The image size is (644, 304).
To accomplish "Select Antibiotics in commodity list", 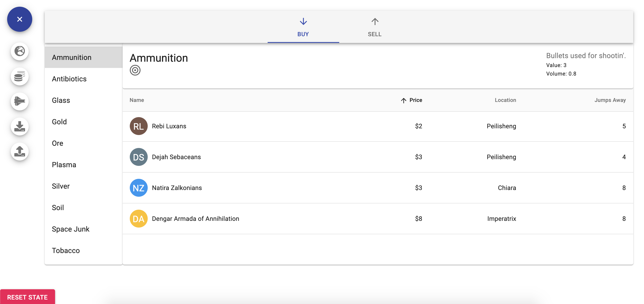I will (69, 79).
